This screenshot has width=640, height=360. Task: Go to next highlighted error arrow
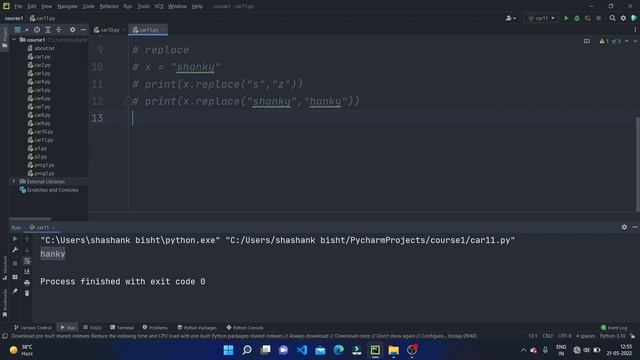pos(635,41)
